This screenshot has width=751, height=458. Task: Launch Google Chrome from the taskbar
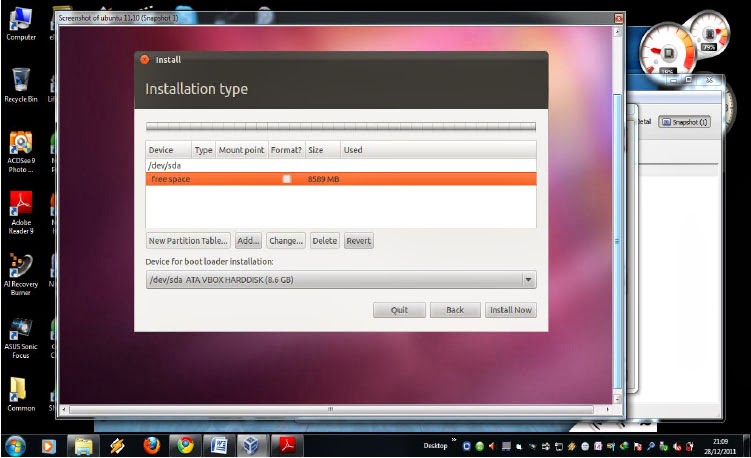pos(185,446)
